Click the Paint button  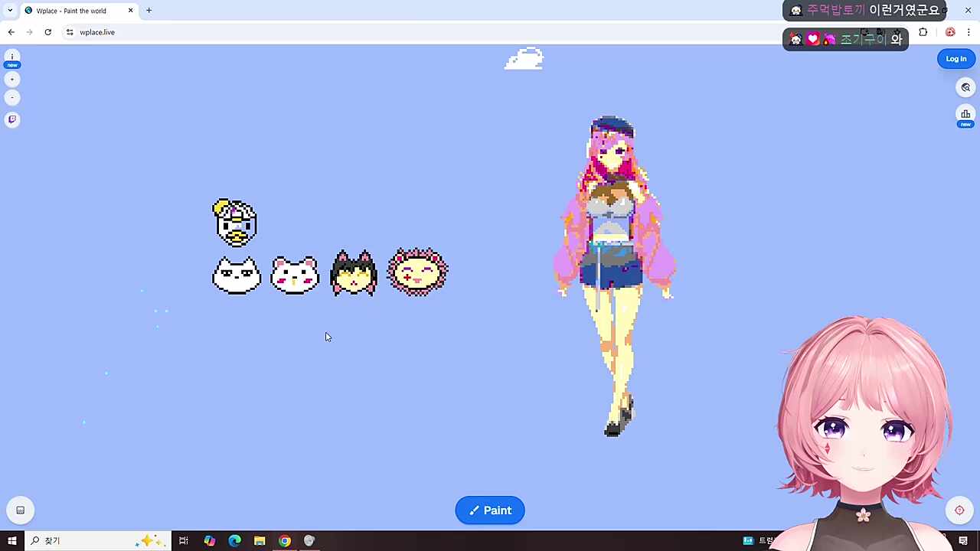coord(490,510)
